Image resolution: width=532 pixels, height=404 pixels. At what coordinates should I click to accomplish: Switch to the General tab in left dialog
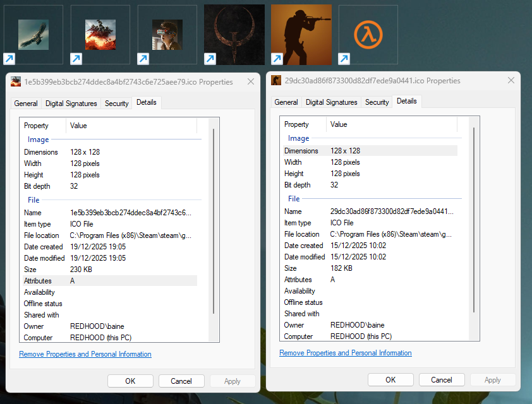click(25, 103)
